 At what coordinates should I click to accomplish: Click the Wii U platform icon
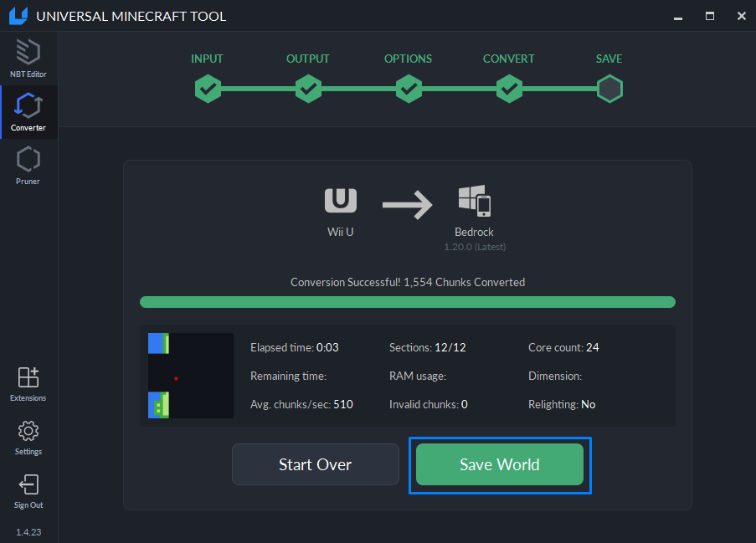point(341,201)
